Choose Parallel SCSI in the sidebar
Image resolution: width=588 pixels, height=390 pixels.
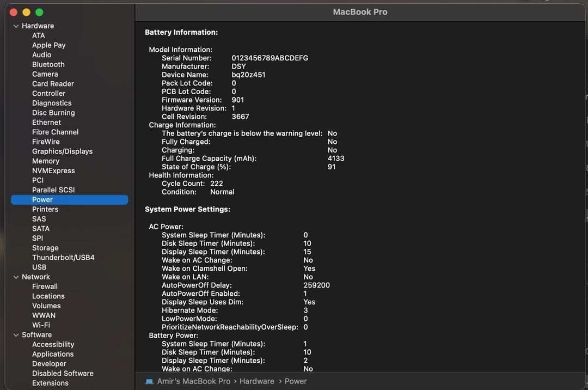53,190
